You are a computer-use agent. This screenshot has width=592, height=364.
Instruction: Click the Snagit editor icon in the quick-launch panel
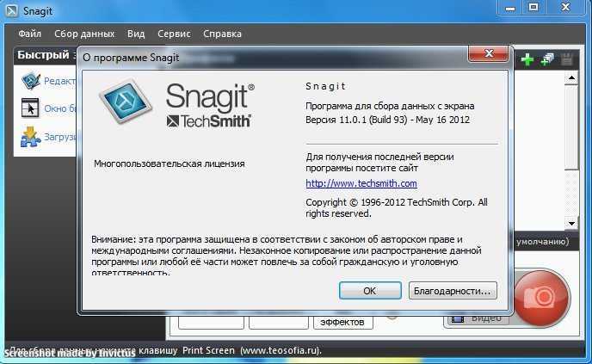point(31,80)
